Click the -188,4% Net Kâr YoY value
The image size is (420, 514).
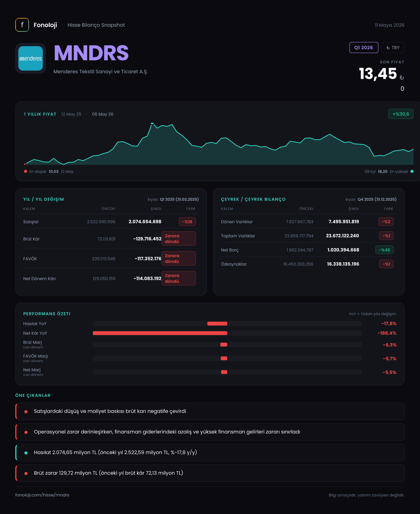click(387, 333)
